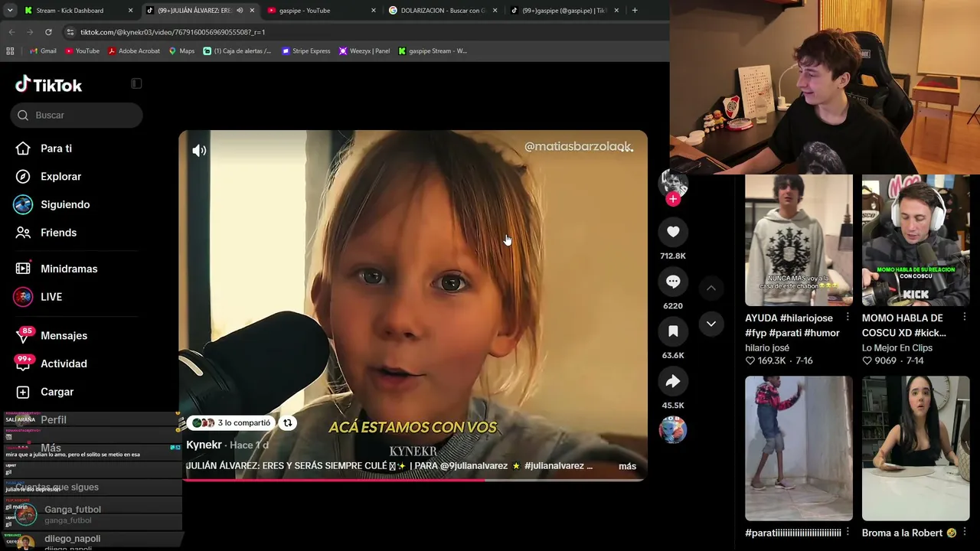Open Gmail bookmark
The height and width of the screenshot is (551, 980).
[43, 51]
